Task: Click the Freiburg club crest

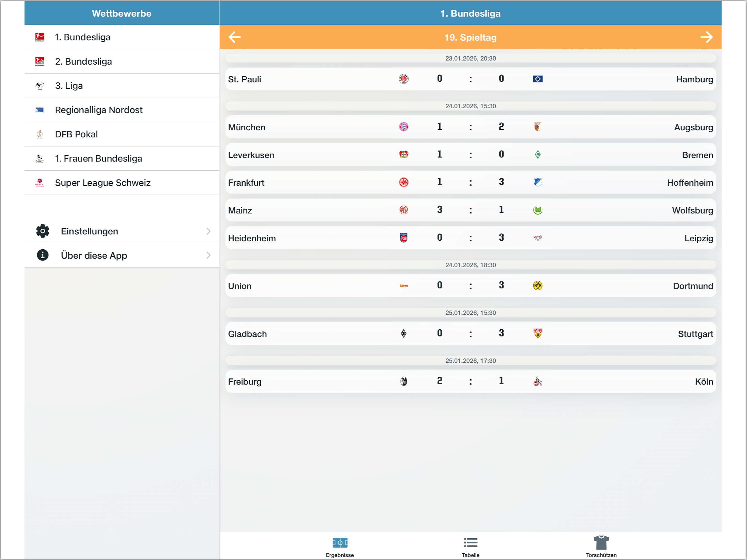Action: (x=404, y=381)
